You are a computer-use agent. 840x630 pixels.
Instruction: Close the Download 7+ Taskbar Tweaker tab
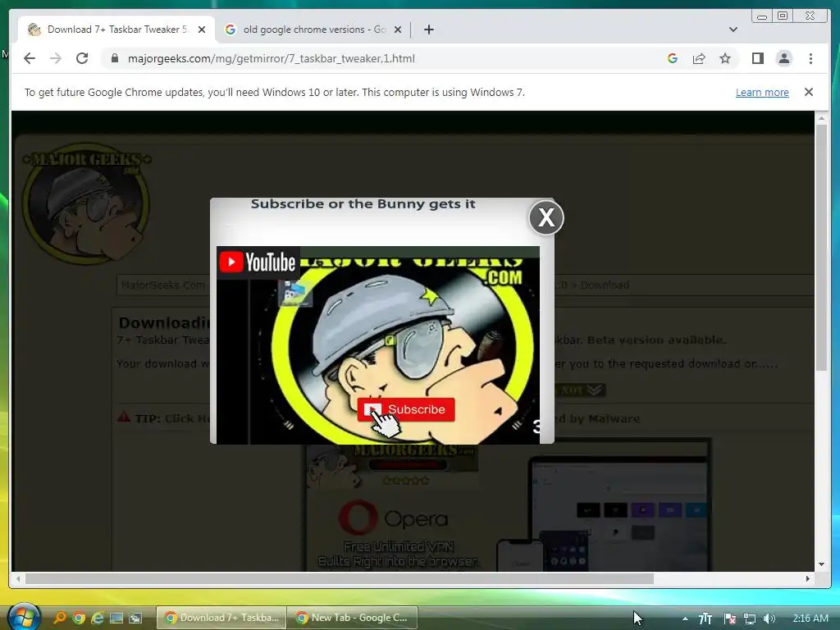click(x=202, y=30)
